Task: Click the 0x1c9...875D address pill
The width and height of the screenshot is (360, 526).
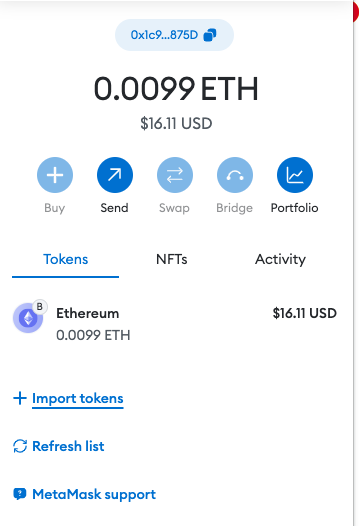Action: coord(174,35)
